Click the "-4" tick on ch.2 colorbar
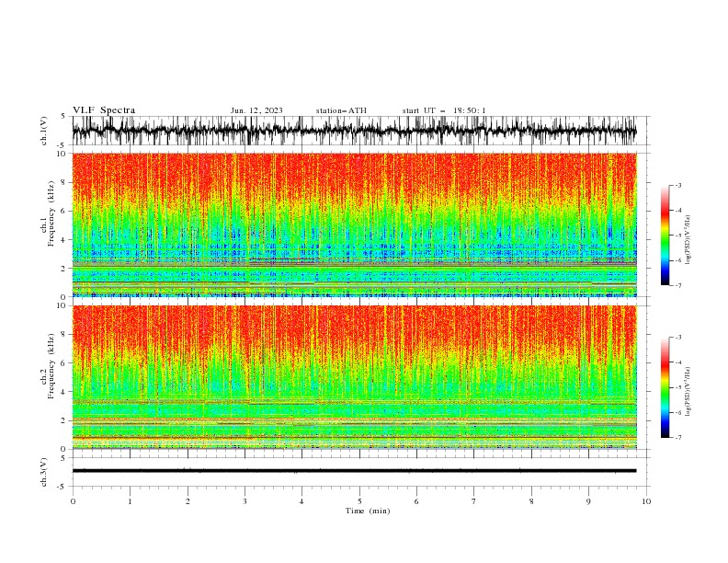 coord(678,362)
